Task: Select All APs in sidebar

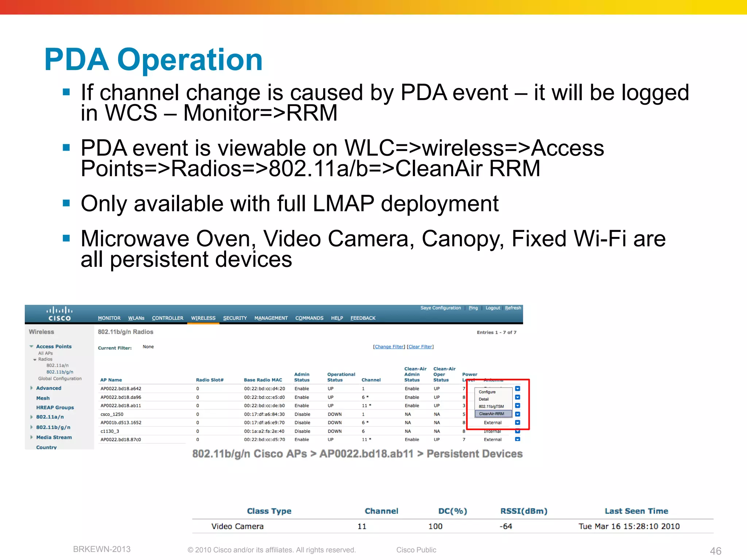Action: tap(46, 353)
